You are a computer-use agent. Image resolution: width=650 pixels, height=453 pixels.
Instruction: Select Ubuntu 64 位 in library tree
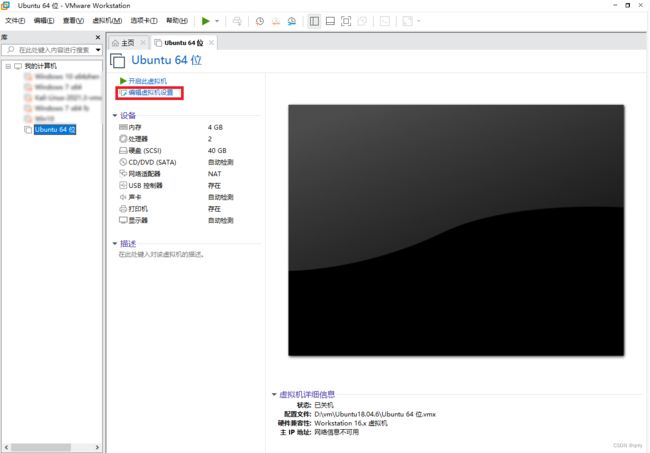[x=55, y=130]
